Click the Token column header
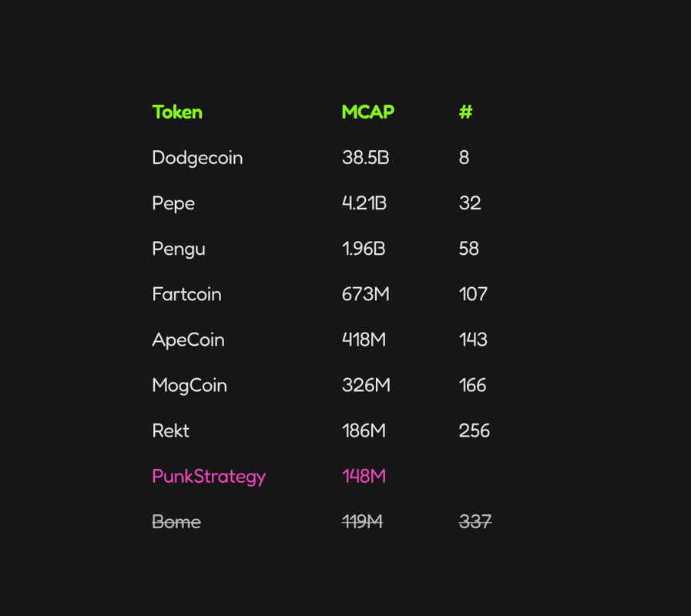Screen dimensions: 691x616 177,112
